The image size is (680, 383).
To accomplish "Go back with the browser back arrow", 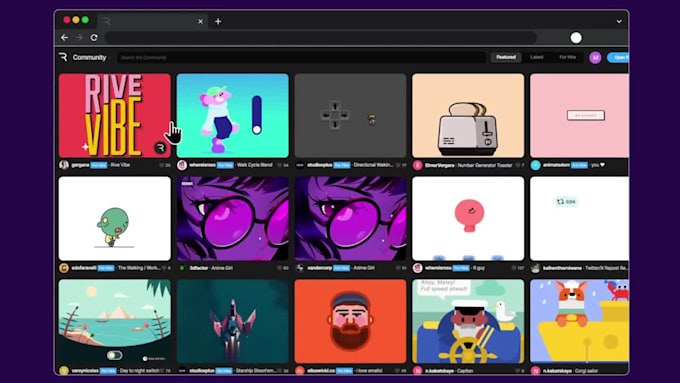I will coord(65,38).
